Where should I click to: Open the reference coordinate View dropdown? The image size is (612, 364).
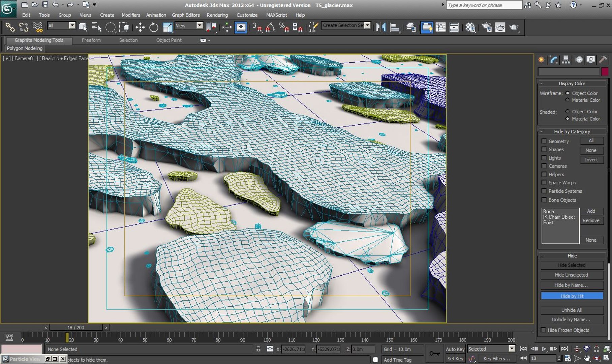[x=189, y=26]
